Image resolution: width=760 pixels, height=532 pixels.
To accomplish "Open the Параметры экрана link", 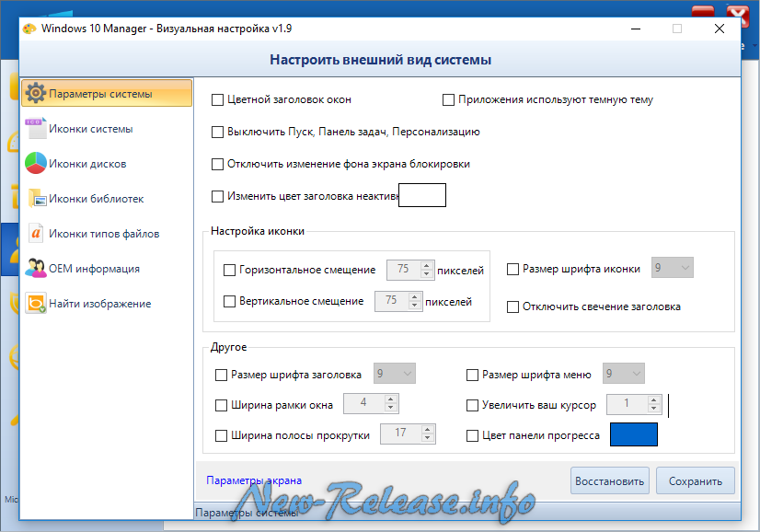I will (254, 480).
